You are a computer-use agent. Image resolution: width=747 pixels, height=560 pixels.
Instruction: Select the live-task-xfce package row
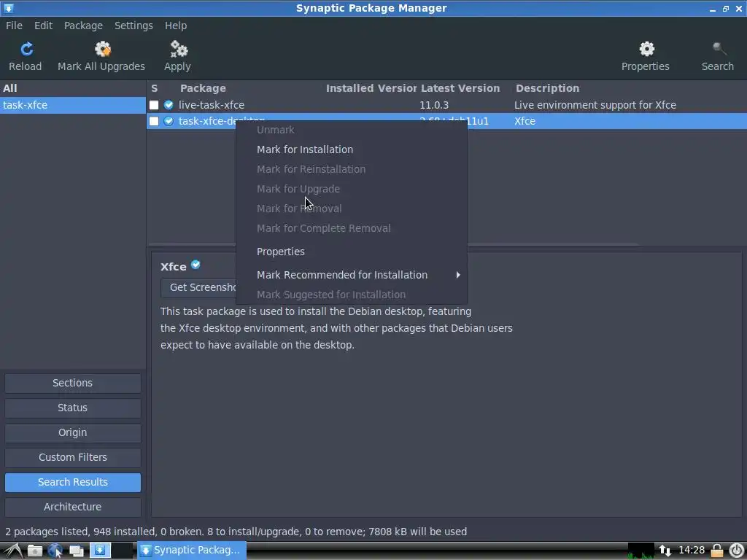pos(446,105)
